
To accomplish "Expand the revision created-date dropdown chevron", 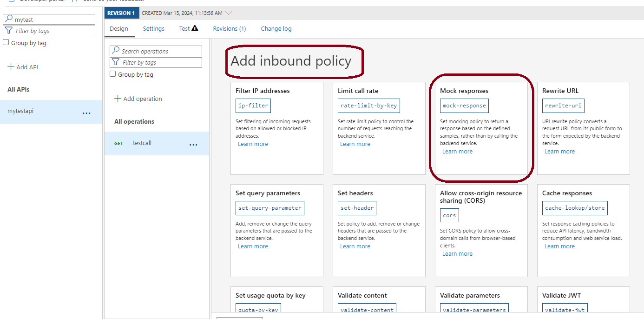I will 229,13.
